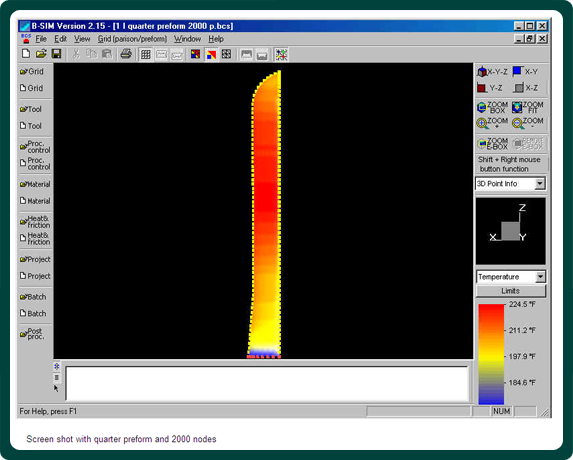Switch to X-Y-Z 3D view
This screenshot has width=573, height=460.
coord(492,72)
